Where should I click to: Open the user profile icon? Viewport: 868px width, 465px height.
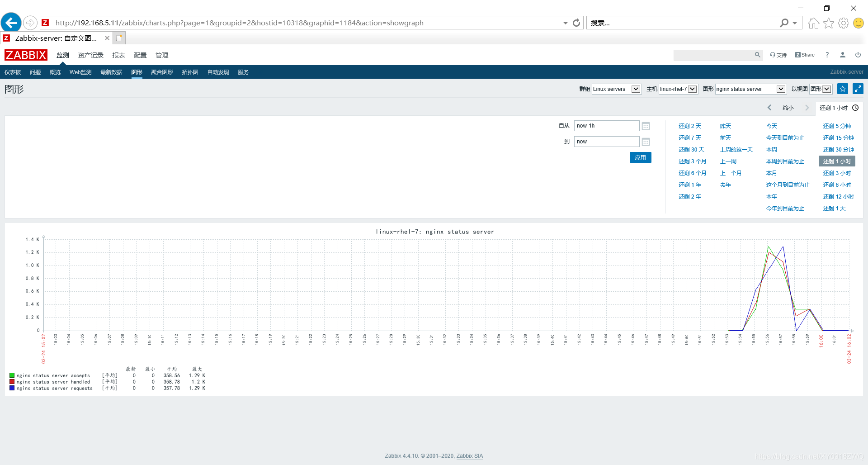[x=842, y=55]
